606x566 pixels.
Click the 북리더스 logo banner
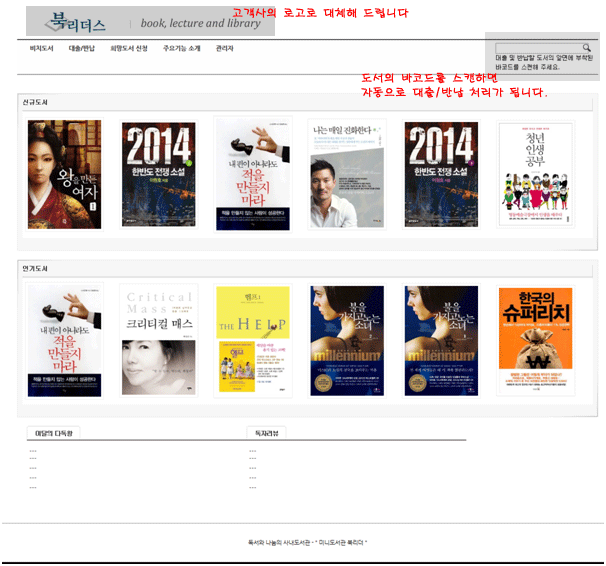pos(150,21)
